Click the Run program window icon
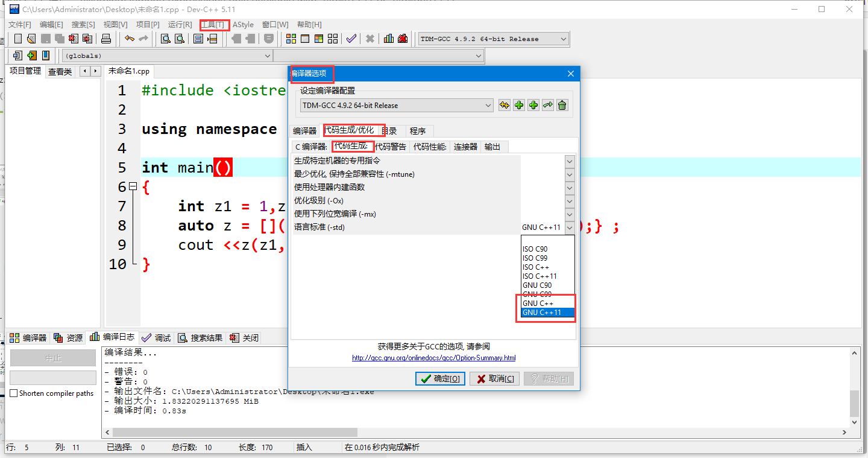The width and height of the screenshot is (868, 458). 305,39
